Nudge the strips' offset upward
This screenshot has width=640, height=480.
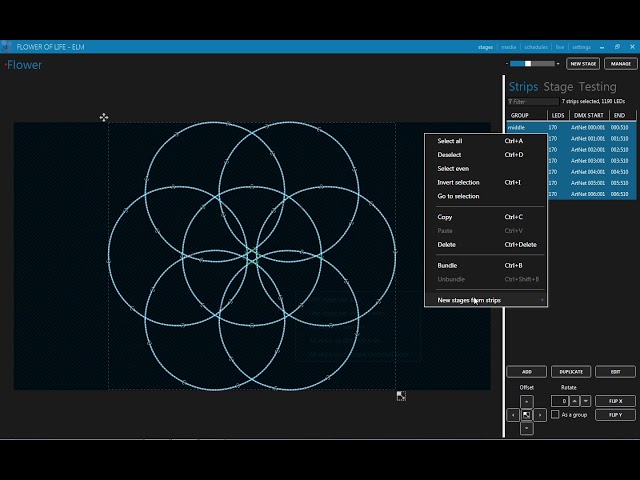[x=527, y=402]
